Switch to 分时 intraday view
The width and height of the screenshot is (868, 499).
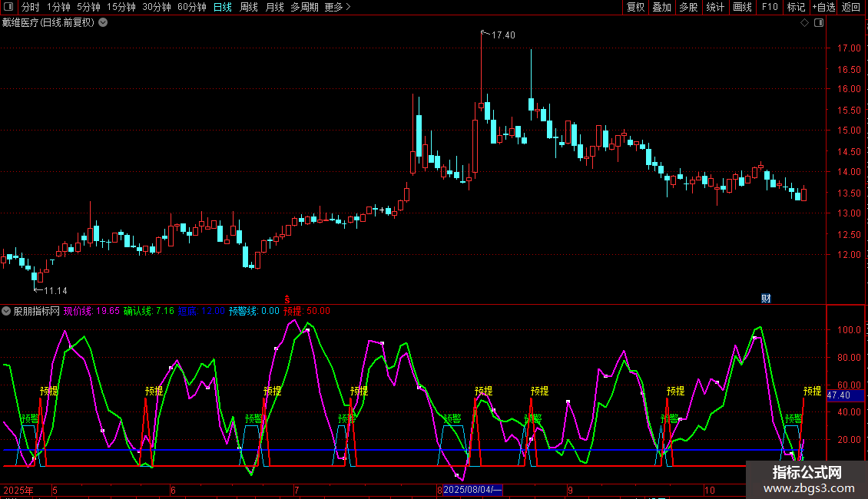click(x=31, y=7)
